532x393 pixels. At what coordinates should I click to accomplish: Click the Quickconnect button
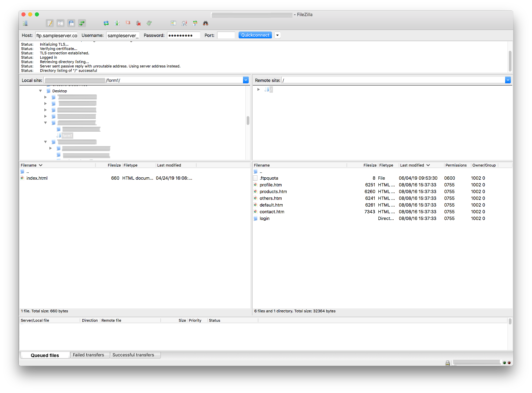[x=255, y=35]
